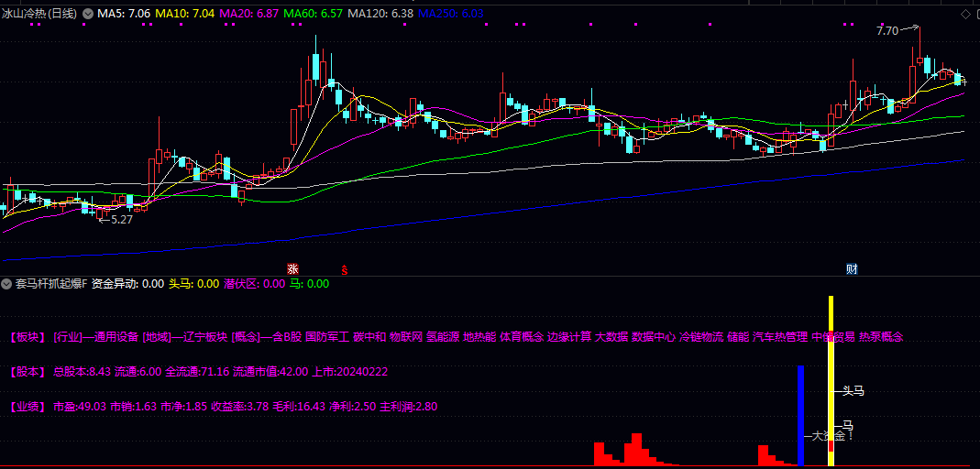Open the dropdown beside 套马杆抓起爆F indicator
The image size is (980, 469).
click(x=6, y=284)
